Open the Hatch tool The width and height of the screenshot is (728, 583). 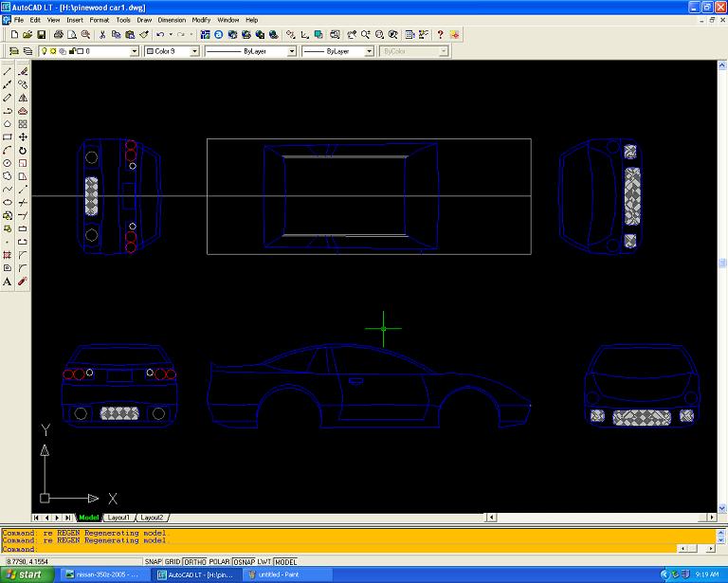8,255
